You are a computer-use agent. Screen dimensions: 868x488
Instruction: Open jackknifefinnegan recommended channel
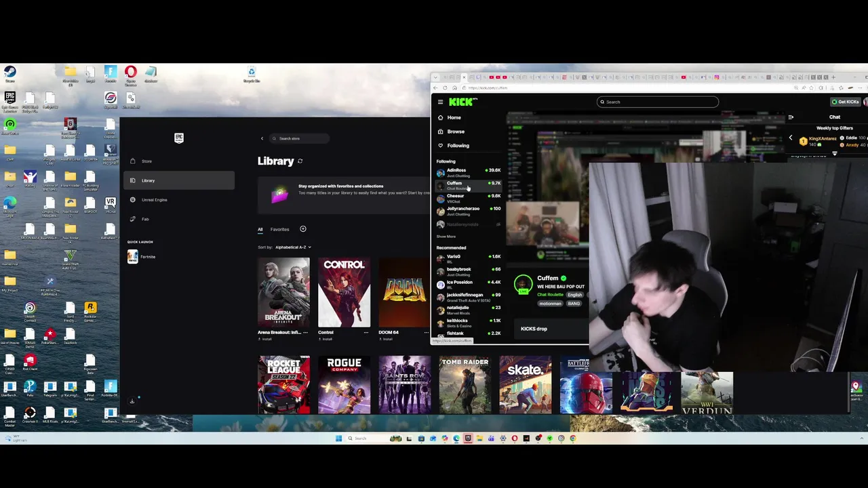point(469,297)
